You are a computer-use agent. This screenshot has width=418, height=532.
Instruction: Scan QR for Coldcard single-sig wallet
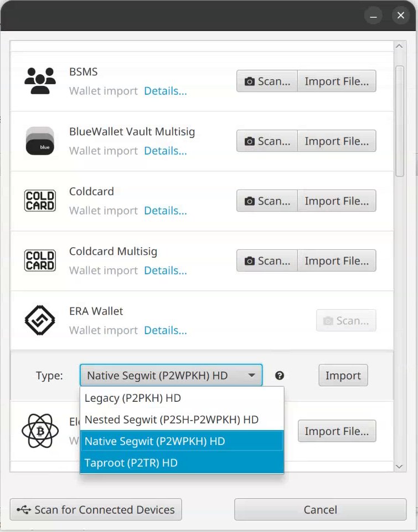tap(267, 201)
